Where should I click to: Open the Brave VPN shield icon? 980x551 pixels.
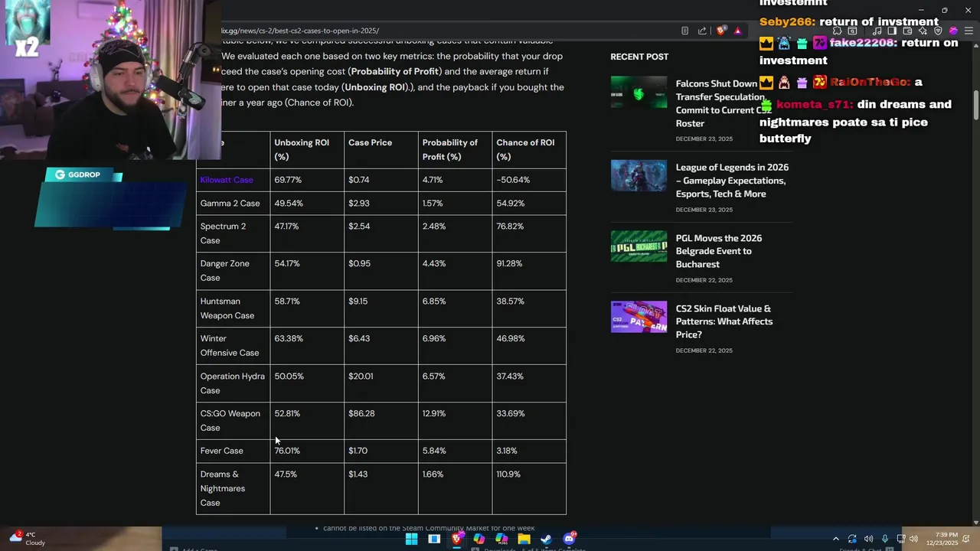click(938, 31)
